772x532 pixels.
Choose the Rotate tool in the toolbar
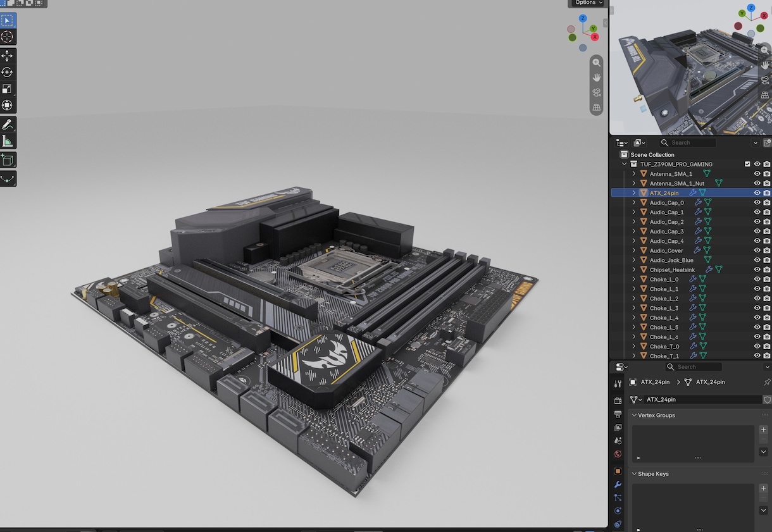point(8,73)
